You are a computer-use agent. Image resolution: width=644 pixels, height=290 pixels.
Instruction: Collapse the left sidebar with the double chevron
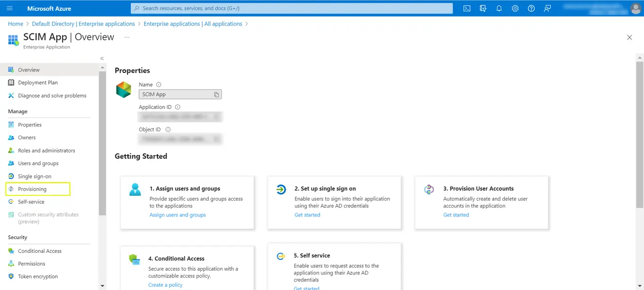[x=102, y=58]
